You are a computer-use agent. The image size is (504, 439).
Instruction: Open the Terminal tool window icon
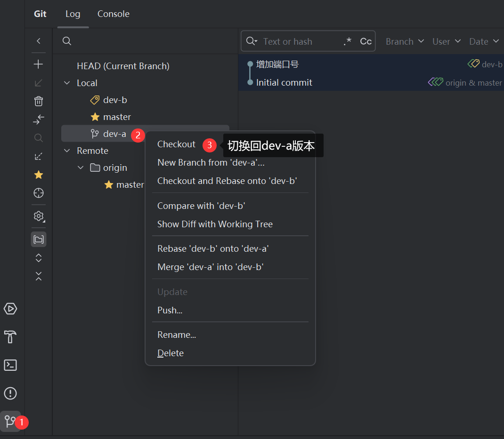pos(10,365)
